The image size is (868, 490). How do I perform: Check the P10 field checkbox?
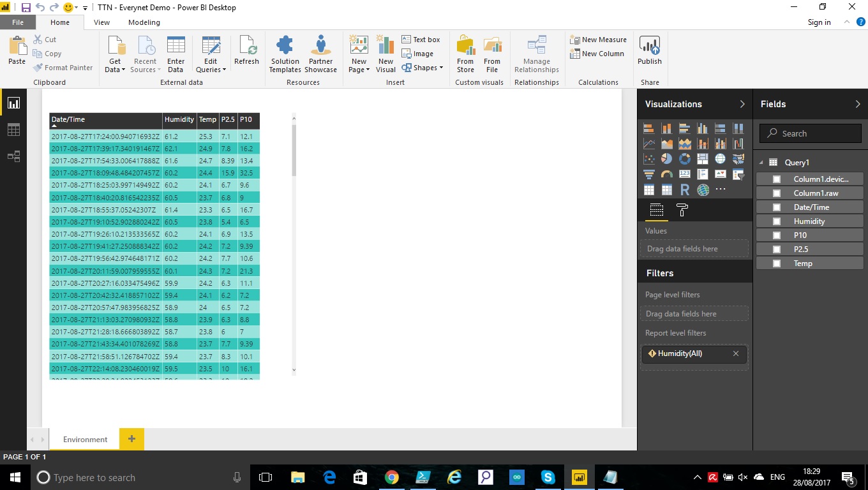777,235
